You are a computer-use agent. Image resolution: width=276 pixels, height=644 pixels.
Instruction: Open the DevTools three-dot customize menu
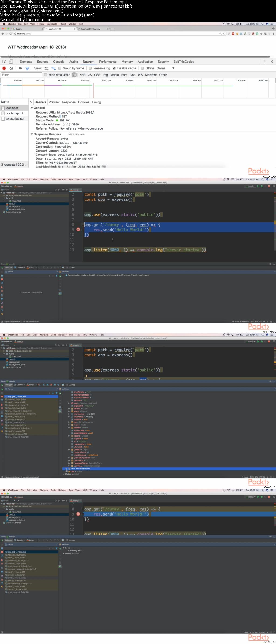pos(265,62)
